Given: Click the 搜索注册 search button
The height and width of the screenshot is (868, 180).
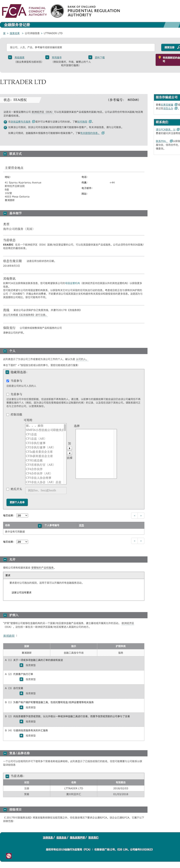Looking at the screenshot, I should pyautogui.click(x=171, y=47).
